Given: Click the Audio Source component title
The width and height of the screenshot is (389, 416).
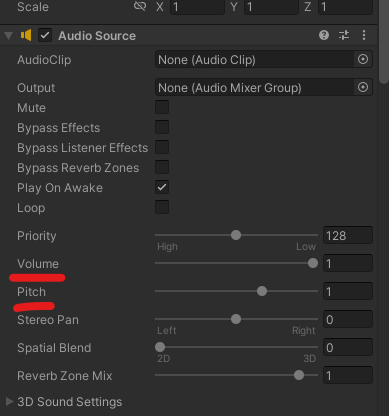Looking at the screenshot, I should click(x=97, y=36).
